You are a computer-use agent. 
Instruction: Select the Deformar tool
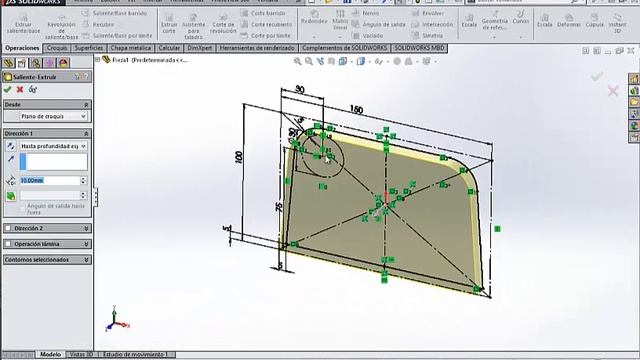click(x=569, y=20)
